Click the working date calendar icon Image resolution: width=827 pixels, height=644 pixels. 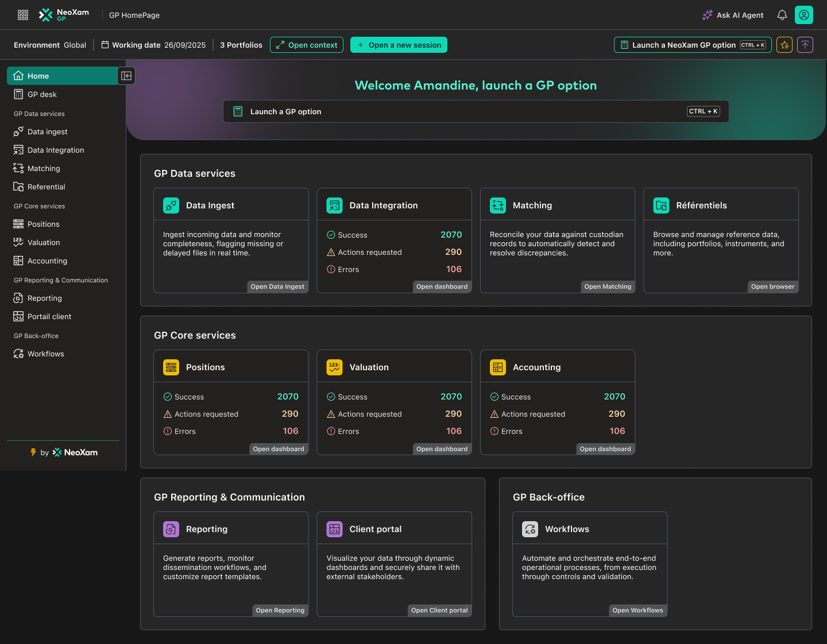(105, 45)
